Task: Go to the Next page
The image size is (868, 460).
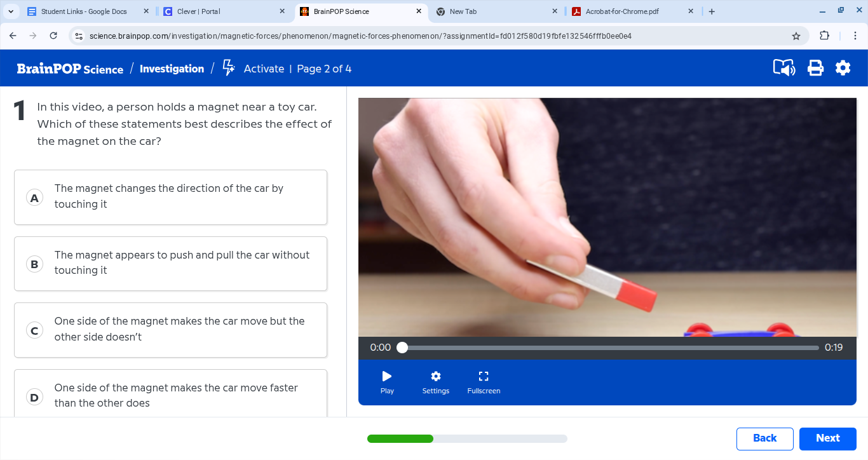Action: click(827, 438)
